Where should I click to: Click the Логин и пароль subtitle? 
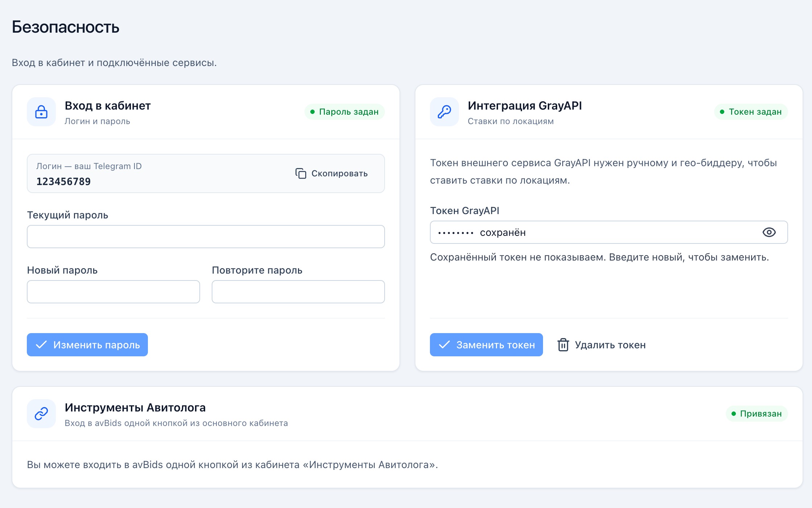[x=98, y=121]
